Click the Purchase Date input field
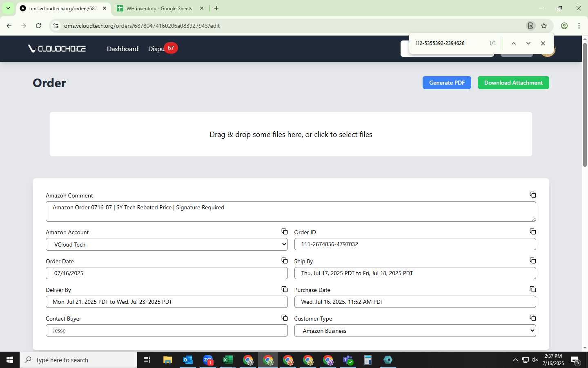 click(415, 302)
